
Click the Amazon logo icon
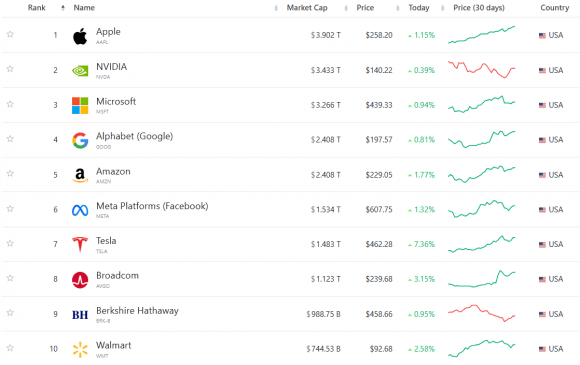point(80,175)
